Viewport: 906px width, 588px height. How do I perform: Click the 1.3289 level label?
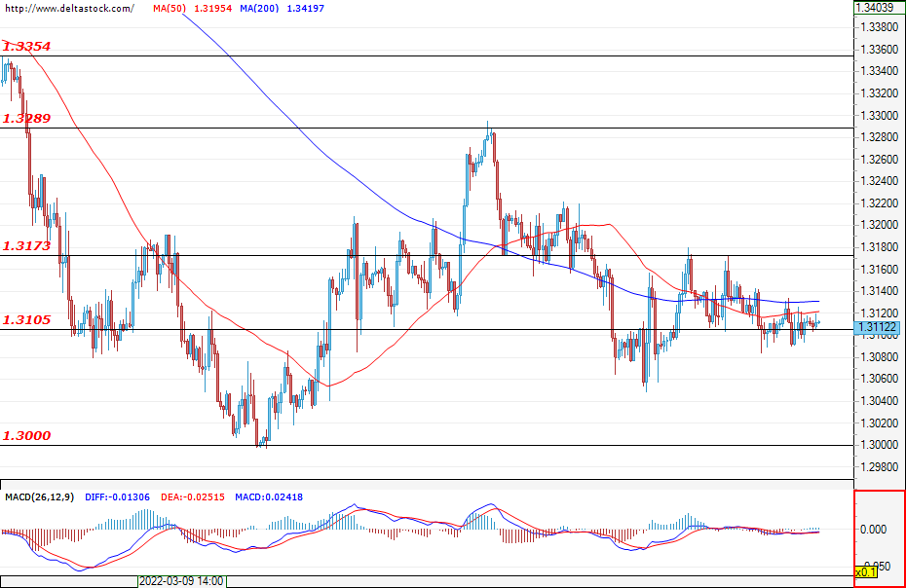tap(26, 119)
